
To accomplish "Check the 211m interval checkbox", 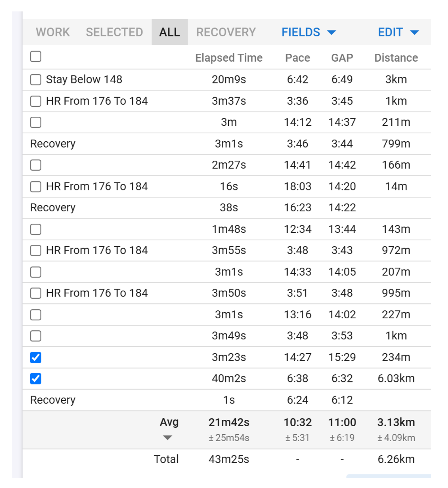I will click(x=36, y=122).
